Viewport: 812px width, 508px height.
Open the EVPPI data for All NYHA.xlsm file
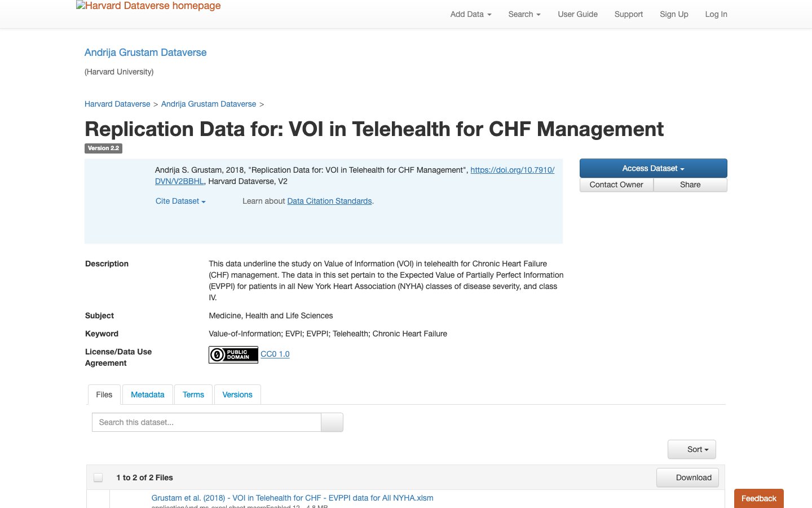(x=292, y=498)
